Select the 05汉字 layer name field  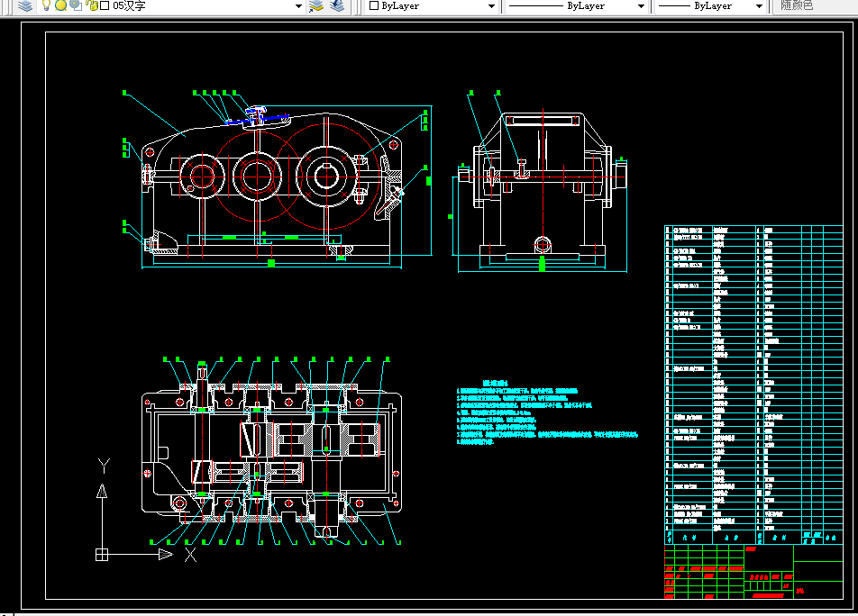pos(129,5)
